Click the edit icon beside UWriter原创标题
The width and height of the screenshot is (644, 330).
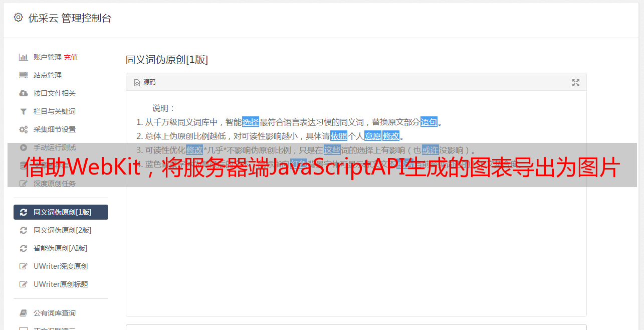[23, 284]
